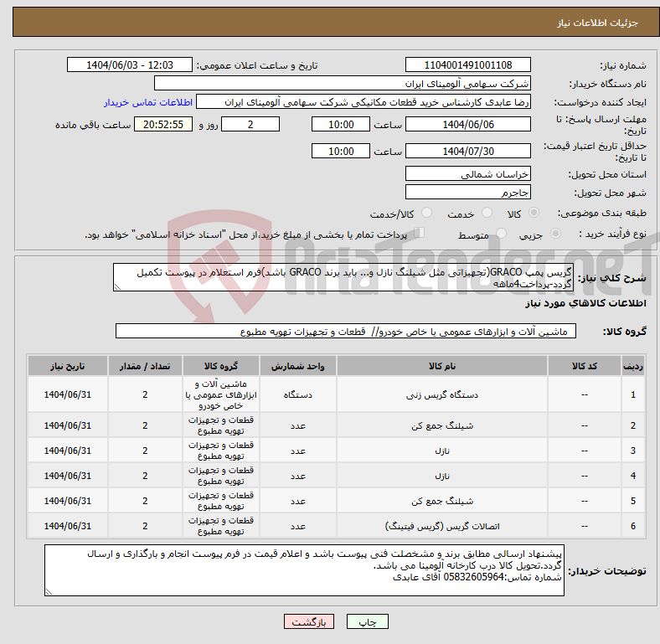Click the requester field رضا عابدی
Screen dimensions: 660x644
click(x=364, y=102)
